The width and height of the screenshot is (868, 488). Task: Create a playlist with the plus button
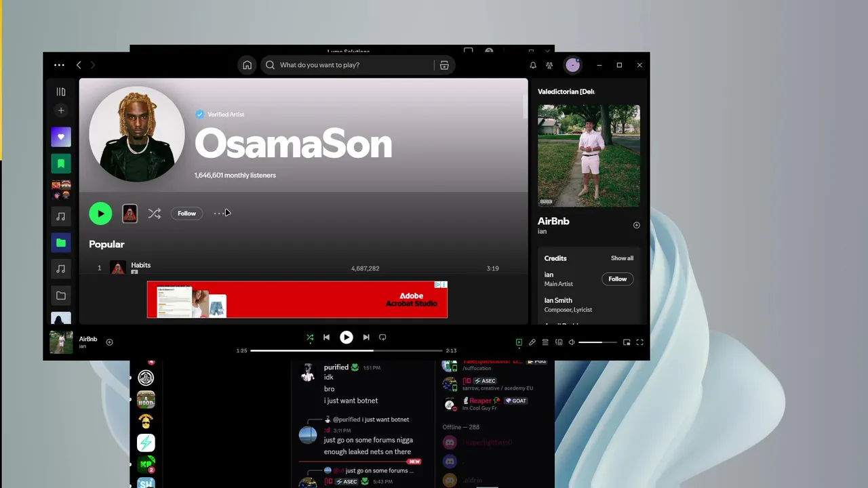coord(60,110)
